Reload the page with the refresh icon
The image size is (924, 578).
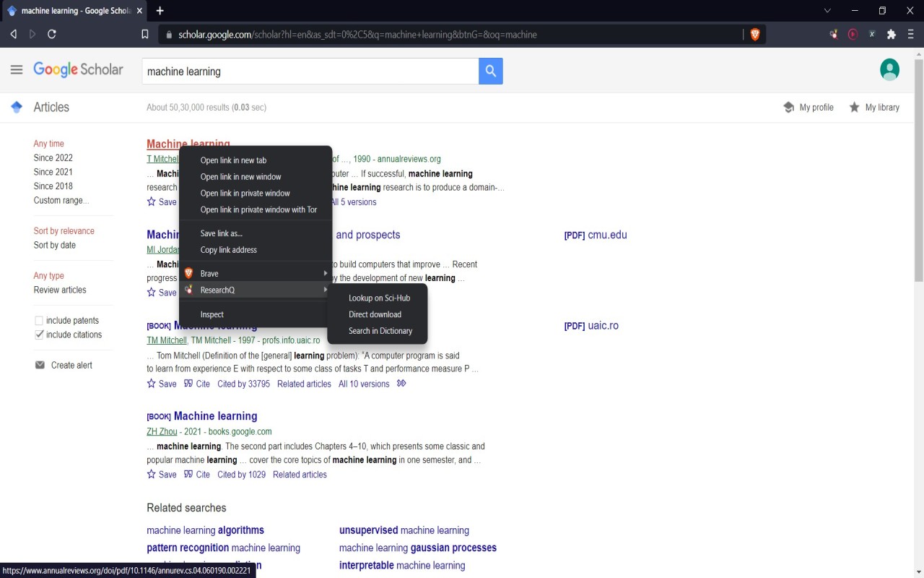(x=51, y=34)
